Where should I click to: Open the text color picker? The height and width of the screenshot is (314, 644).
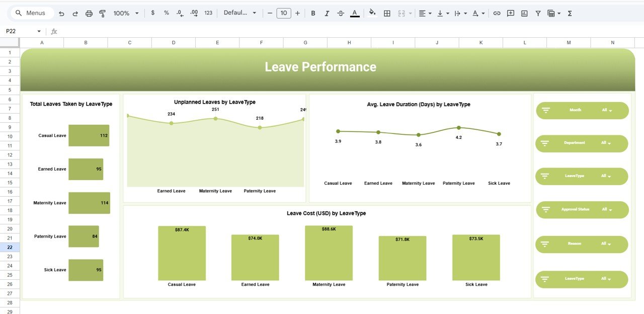pyautogui.click(x=355, y=13)
